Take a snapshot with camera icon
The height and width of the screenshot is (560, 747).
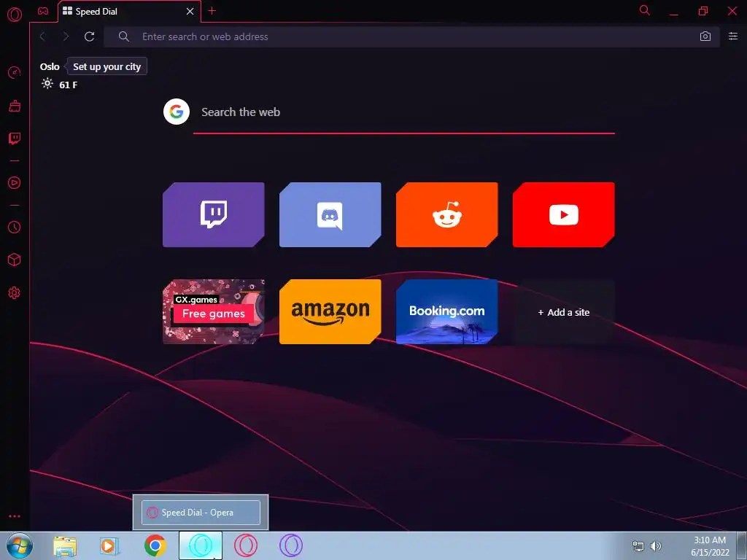(705, 36)
